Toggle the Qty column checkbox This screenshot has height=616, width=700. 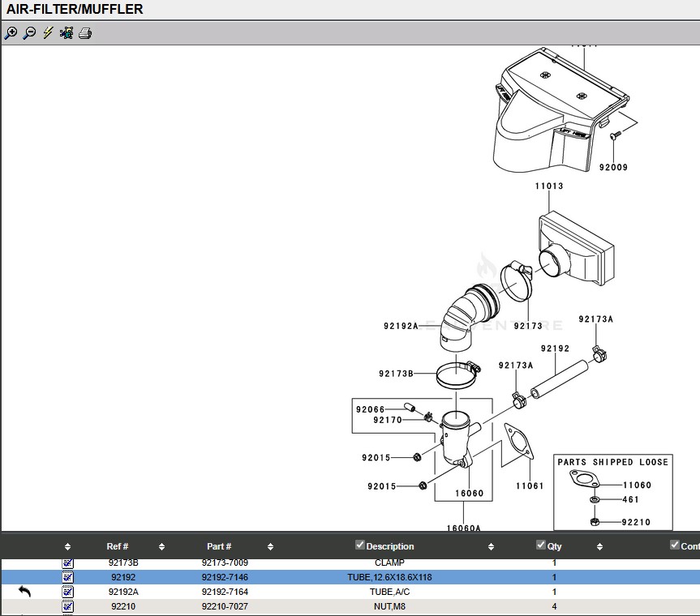point(541,545)
